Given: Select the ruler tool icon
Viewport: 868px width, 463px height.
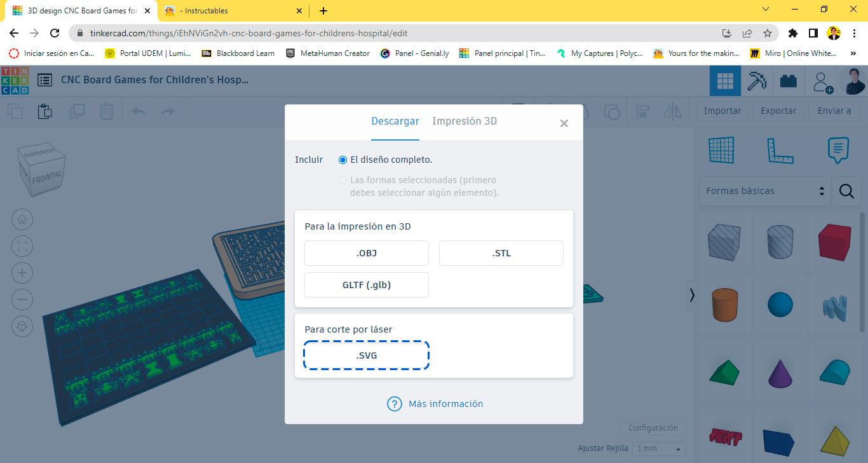Looking at the screenshot, I should pos(780,150).
